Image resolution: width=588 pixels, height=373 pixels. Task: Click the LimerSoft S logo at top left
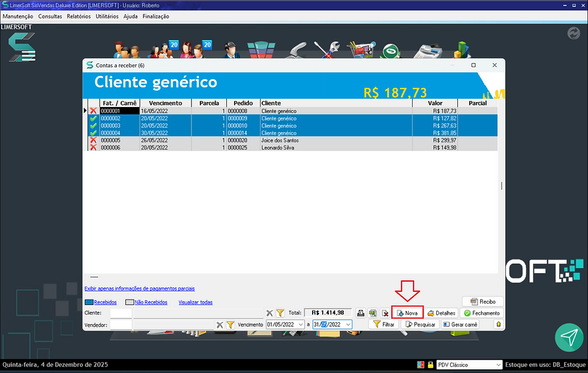pyautogui.click(x=22, y=47)
